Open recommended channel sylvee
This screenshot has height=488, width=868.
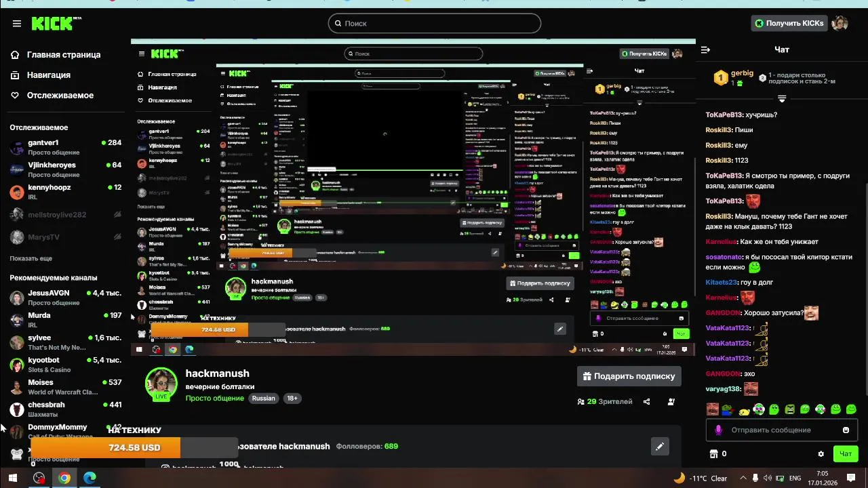click(65, 342)
